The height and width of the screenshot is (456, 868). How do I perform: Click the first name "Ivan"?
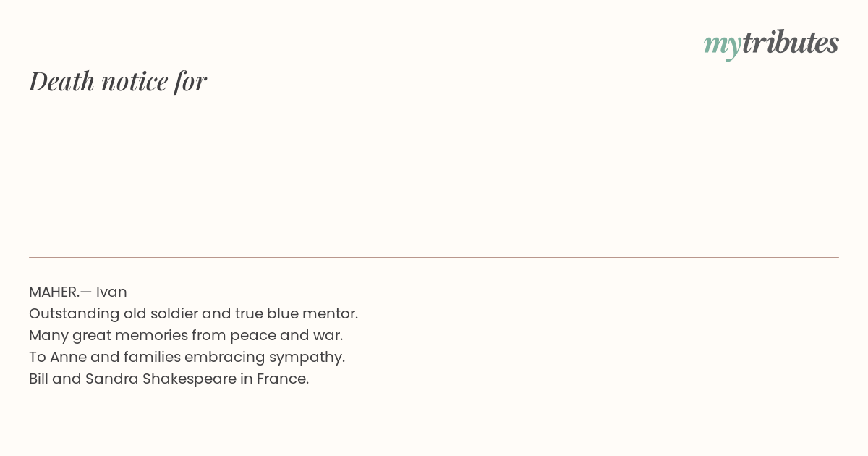click(111, 292)
